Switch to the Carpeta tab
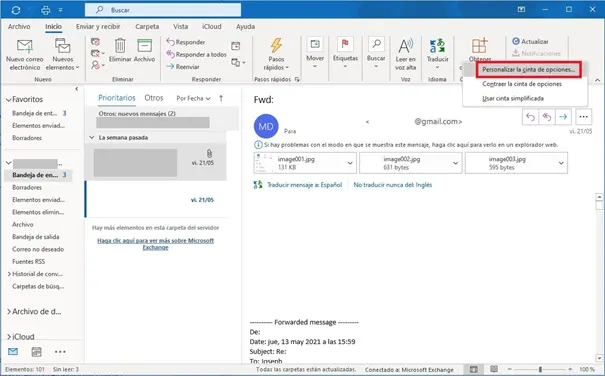 pyautogui.click(x=147, y=26)
